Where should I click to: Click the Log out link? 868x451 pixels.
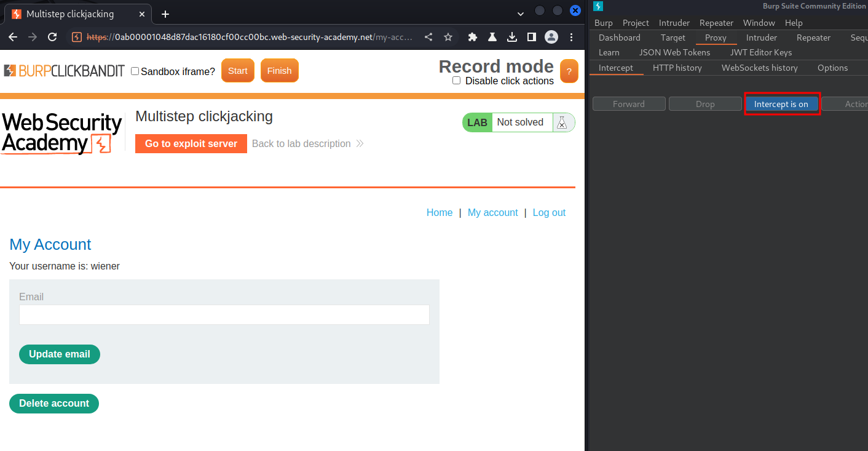click(549, 212)
